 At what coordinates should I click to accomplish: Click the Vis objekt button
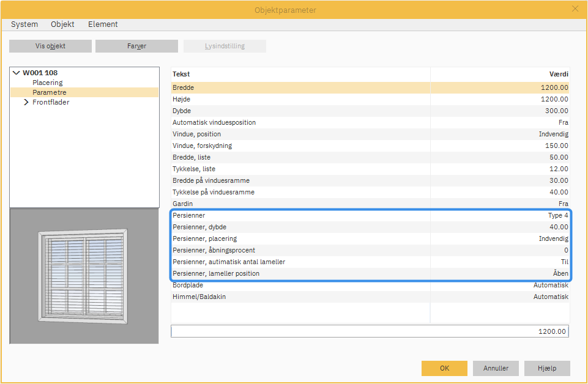point(50,46)
